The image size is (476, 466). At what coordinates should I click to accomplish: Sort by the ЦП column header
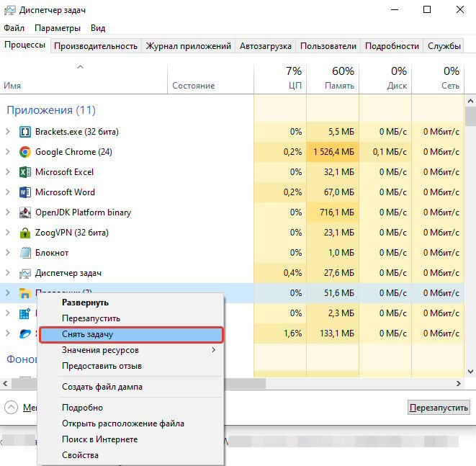click(x=280, y=79)
